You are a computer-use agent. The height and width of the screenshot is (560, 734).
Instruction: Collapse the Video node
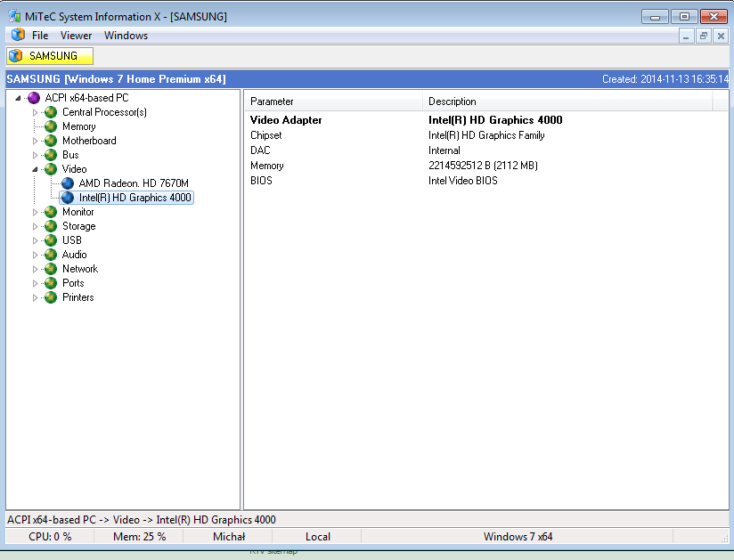tap(35, 169)
